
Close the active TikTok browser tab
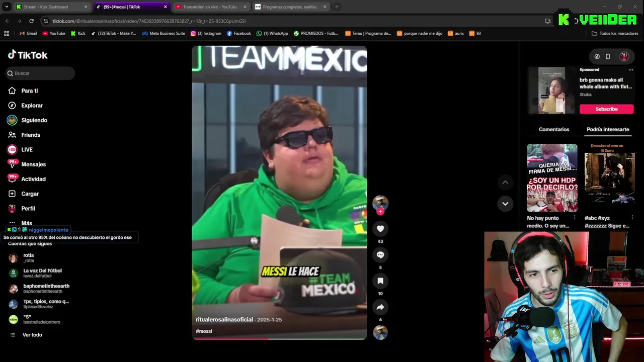[x=166, y=7]
